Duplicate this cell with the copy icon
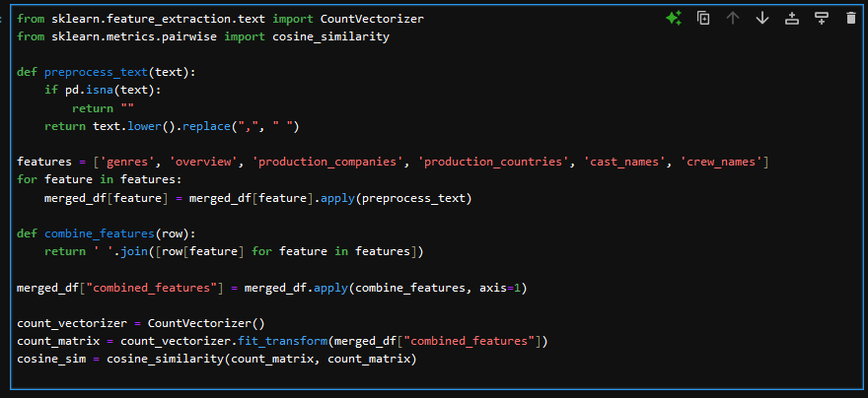868x398 pixels. [x=703, y=18]
